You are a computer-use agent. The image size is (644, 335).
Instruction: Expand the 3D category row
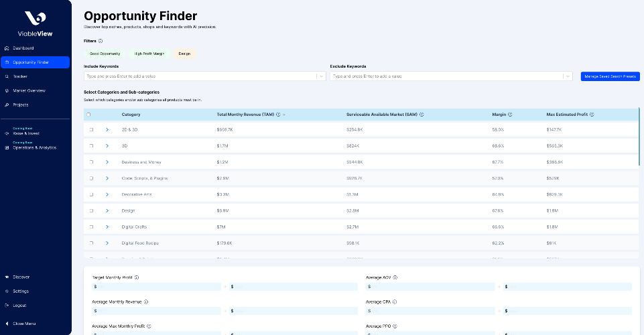click(107, 146)
